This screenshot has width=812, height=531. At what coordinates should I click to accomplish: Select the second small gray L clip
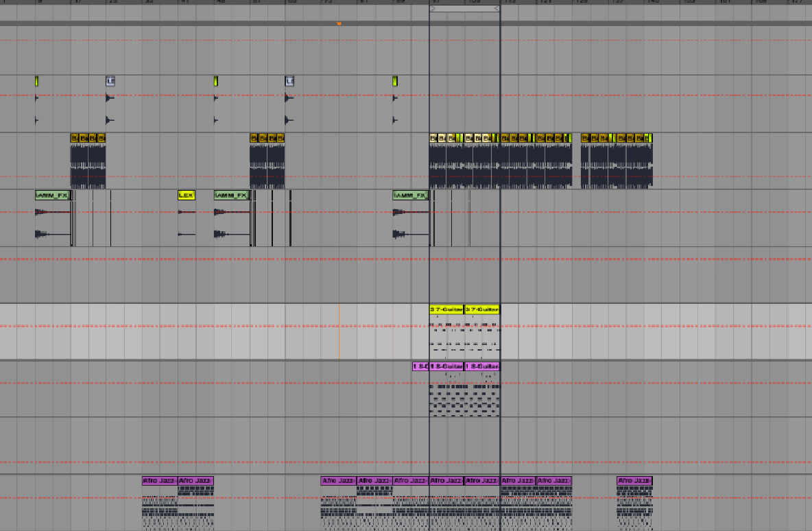(289, 81)
